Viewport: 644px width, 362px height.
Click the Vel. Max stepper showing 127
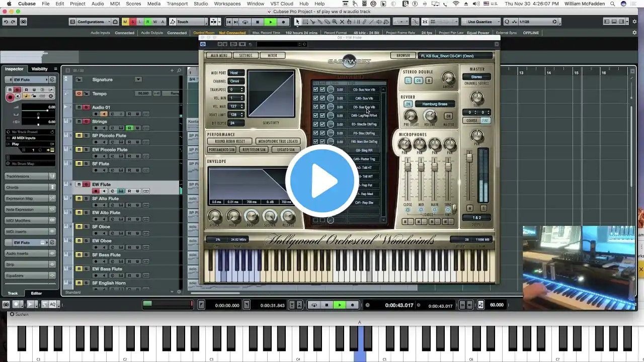pyautogui.click(x=236, y=106)
